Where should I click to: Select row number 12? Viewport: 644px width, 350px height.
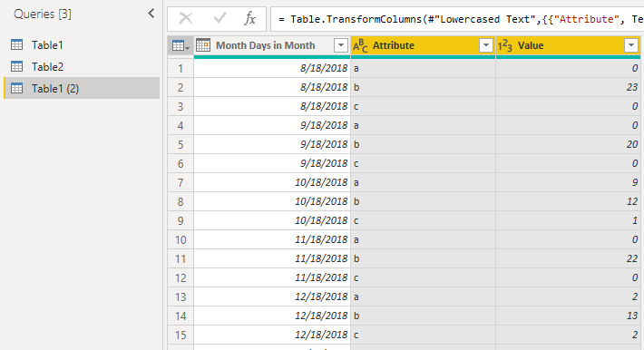point(181,277)
